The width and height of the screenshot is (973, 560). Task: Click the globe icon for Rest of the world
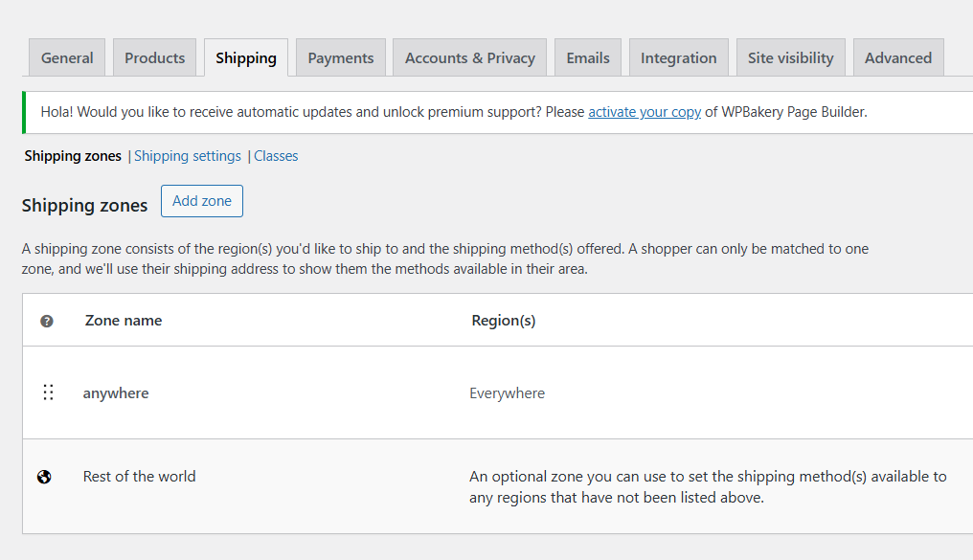44,476
